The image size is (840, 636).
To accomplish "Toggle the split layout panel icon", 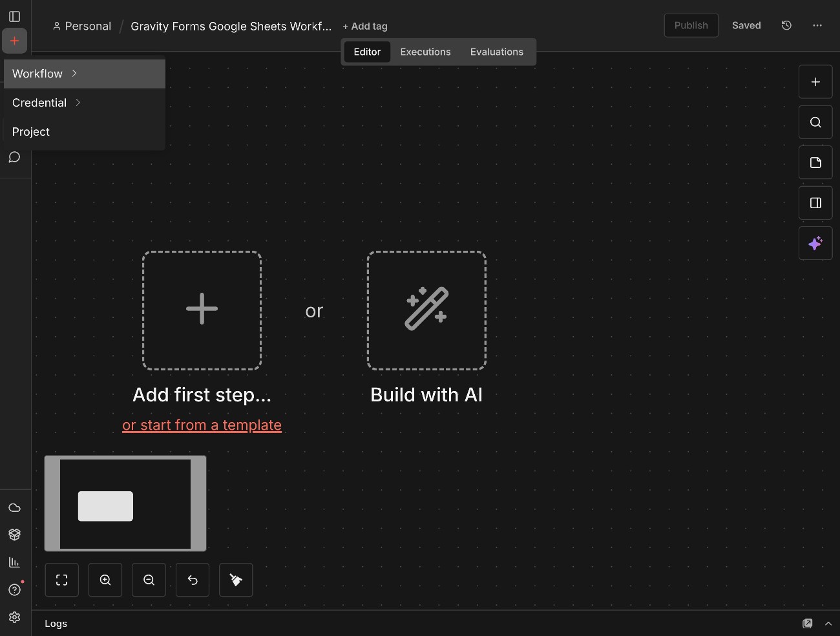I will pyautogui.click(x=815, y=203).
